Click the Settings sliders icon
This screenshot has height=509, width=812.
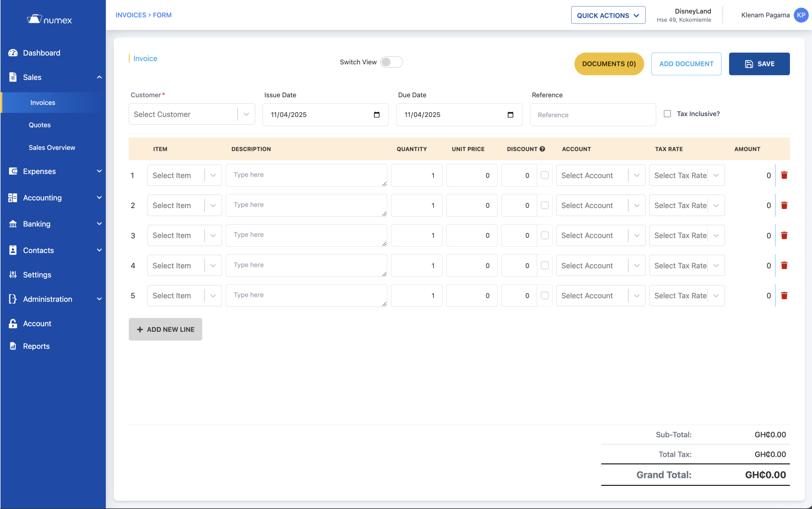point(13,274)
